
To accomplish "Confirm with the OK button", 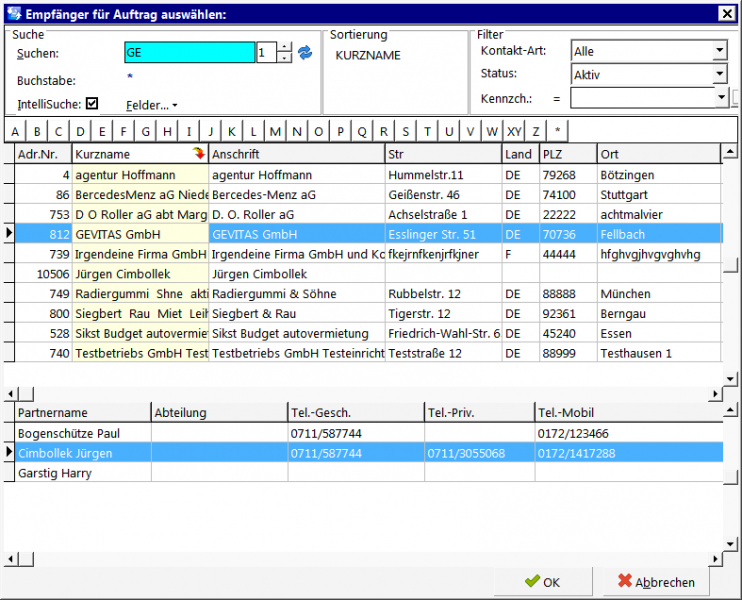I will [543, 582].
